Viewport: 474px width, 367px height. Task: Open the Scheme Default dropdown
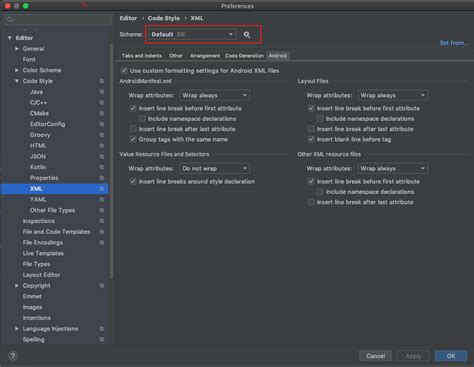[x=192, y=34]
